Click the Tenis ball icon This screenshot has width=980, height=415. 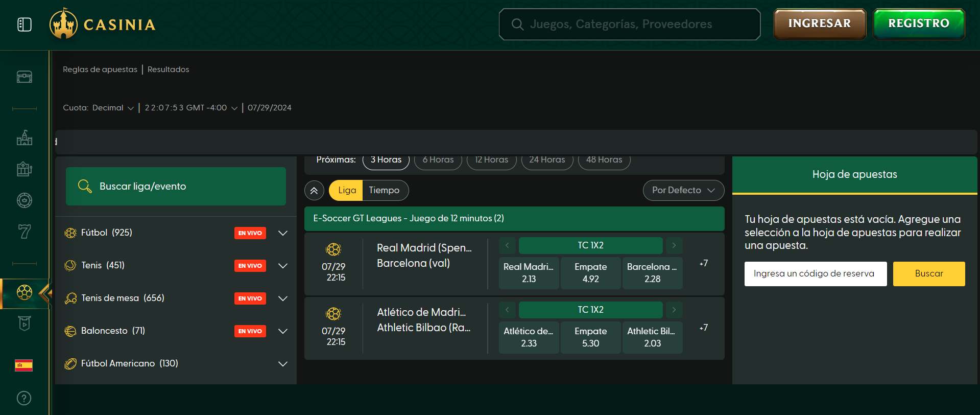pyautogui.click(x=70, y=266)
